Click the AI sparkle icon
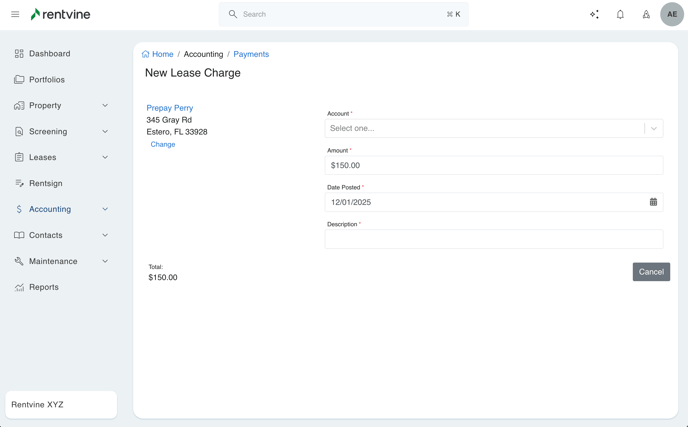Screen dimensions: 688x427 (594, 15)
